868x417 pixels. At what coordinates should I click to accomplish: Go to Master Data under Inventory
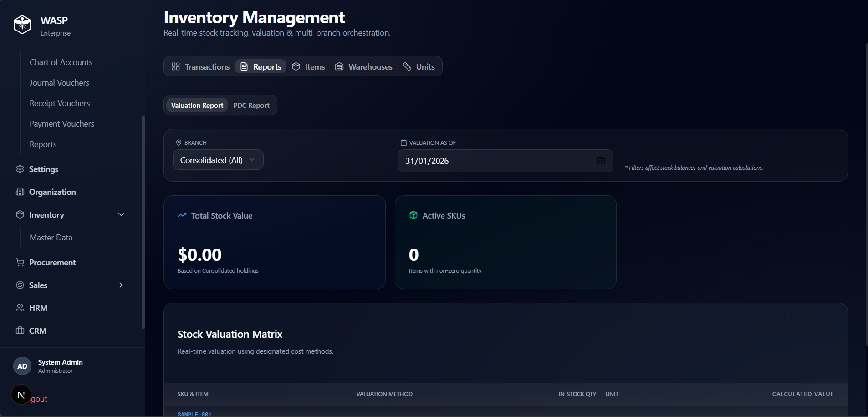[x=51, y=237]
